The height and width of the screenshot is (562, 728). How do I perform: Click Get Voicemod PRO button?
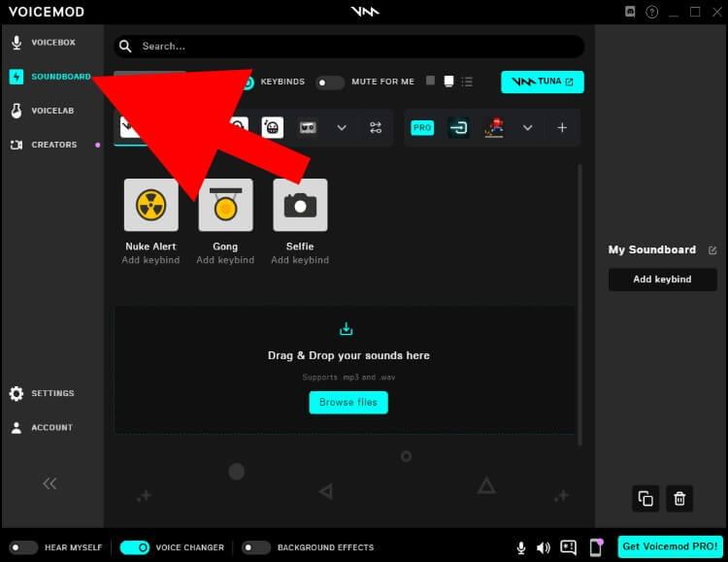coord(671,546)
